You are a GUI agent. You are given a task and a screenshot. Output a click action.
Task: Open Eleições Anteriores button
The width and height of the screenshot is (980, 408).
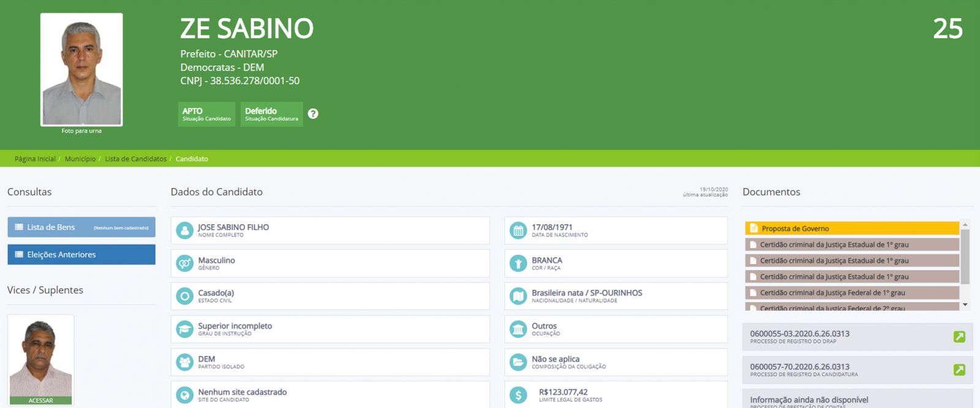tap(81, 255)
